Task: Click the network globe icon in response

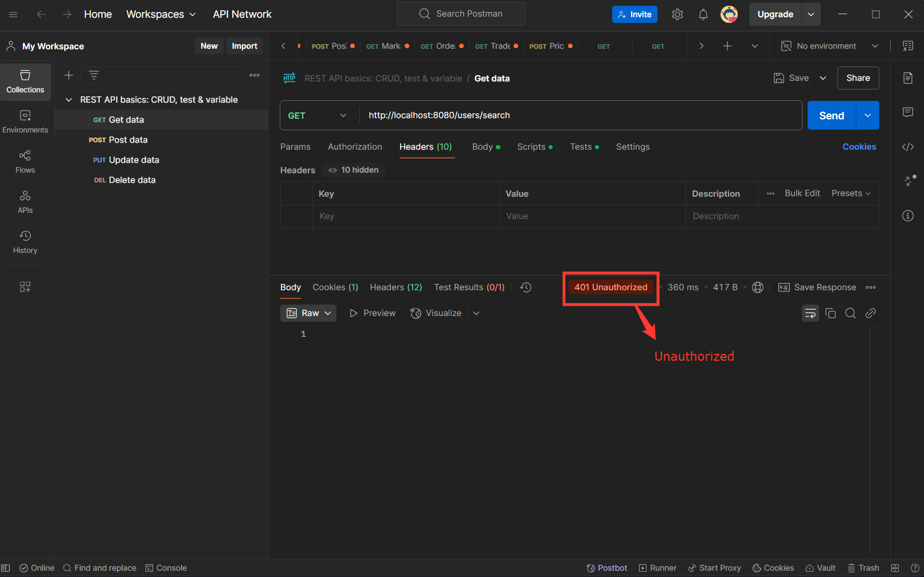Action: (758, 287)
